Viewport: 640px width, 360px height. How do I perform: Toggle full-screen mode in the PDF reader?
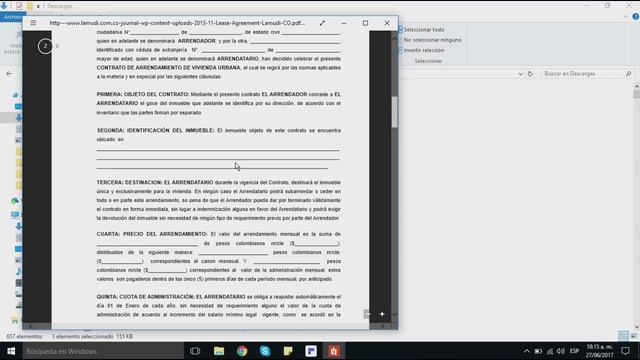tap(322, 23)
